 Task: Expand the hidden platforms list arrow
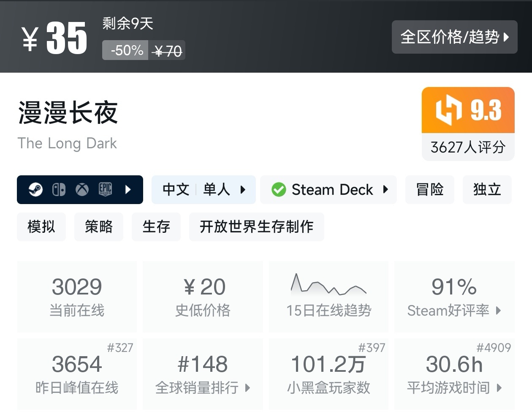tap(128, 190)
